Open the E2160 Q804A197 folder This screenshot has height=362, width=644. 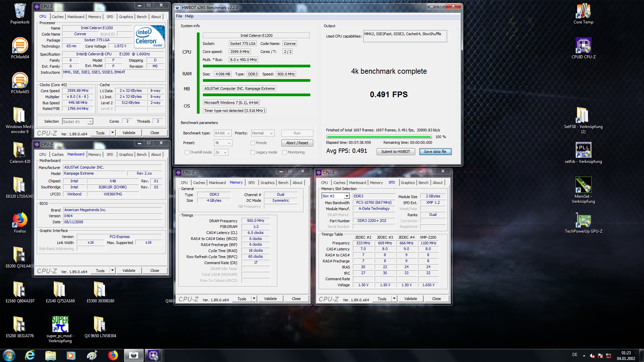pyautogui.click(x=20, y=292)
